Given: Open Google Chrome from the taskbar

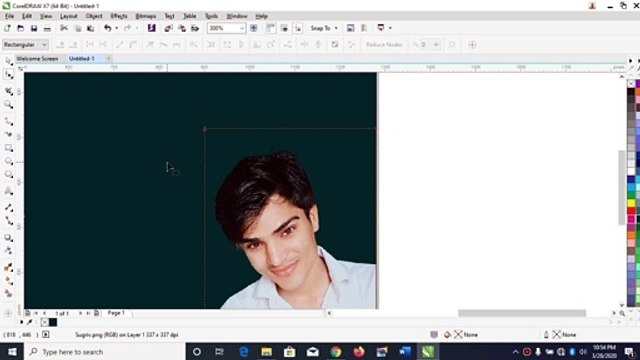Looking at the screenshot, I should 336,352.
